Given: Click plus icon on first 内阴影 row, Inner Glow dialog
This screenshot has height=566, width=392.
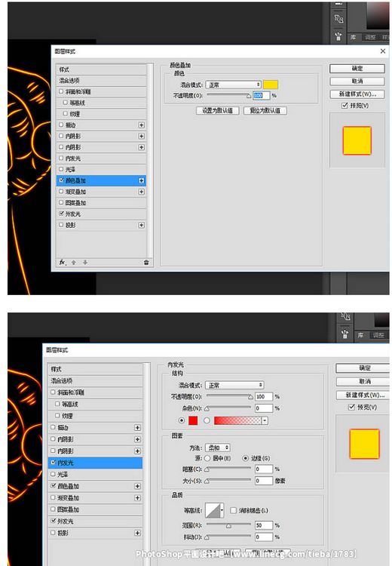Looking at the screenshot, I should point(137,439).
